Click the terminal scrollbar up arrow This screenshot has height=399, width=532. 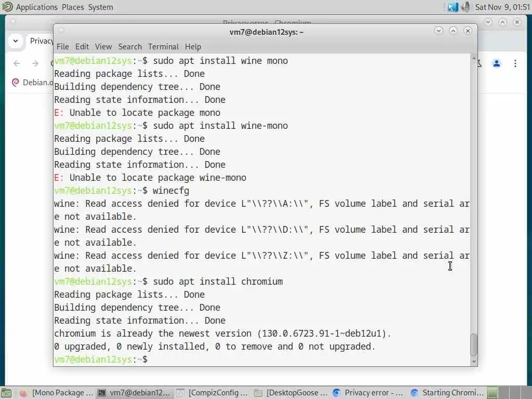point(474,58)
